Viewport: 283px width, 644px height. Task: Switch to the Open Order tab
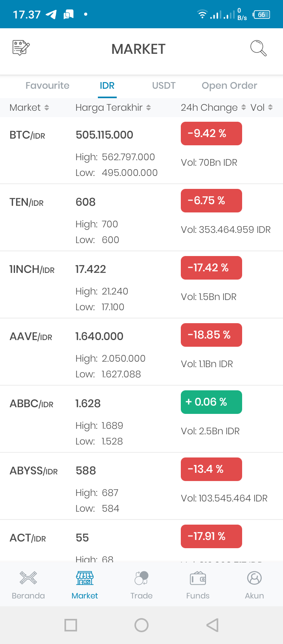pos(230,86)
